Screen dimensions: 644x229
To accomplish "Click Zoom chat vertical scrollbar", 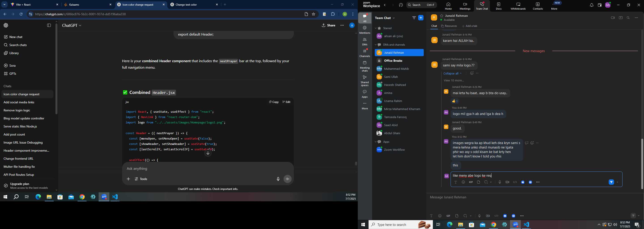I will (642, 164).
